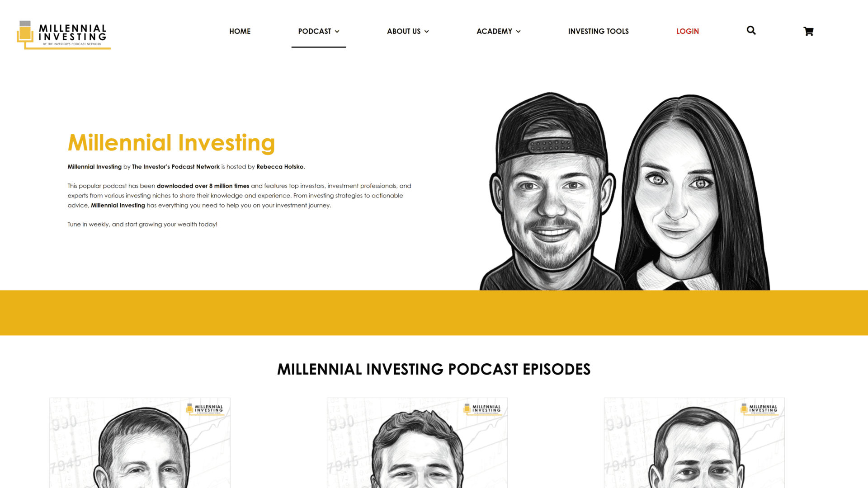Click the LOGIN button

[687, 30]
